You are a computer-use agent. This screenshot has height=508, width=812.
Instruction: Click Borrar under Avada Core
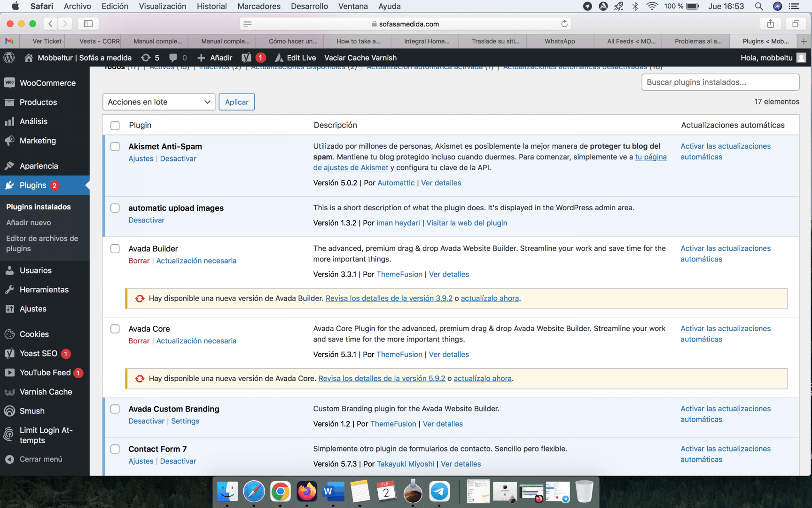tap(139, 341)
